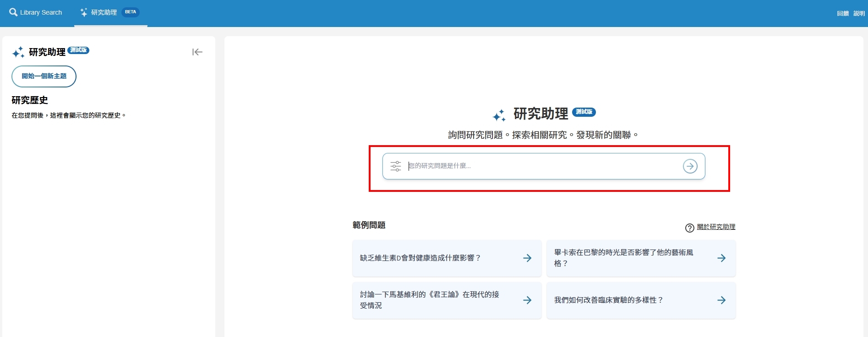Viewport: 868px width, 337px height.
Task: Focus the research question input field
Action: pos(540,166)
